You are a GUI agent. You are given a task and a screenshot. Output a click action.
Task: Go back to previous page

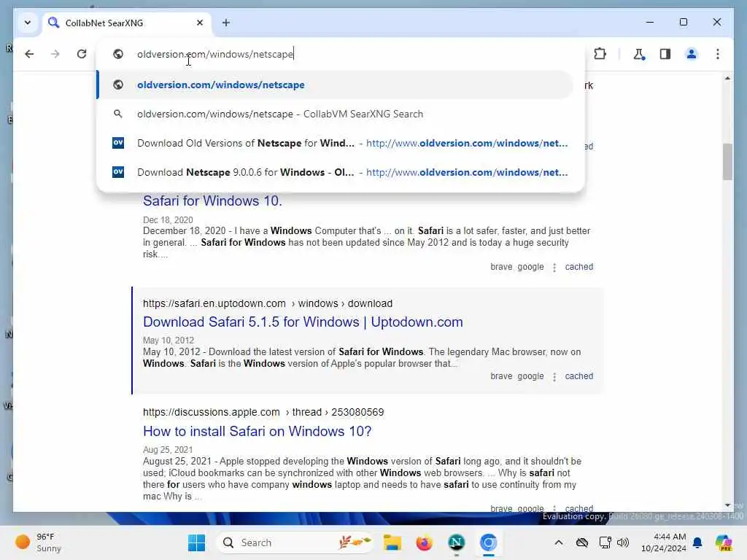29,54
